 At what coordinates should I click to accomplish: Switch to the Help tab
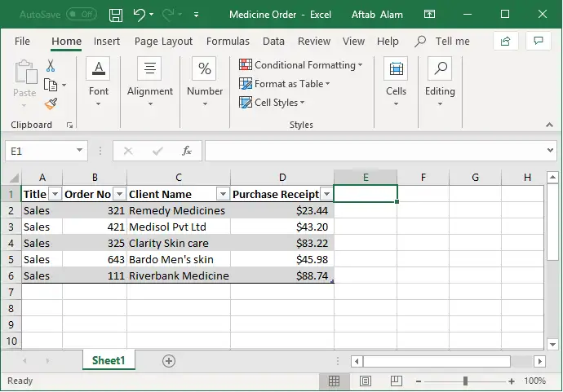pos(388,42)
